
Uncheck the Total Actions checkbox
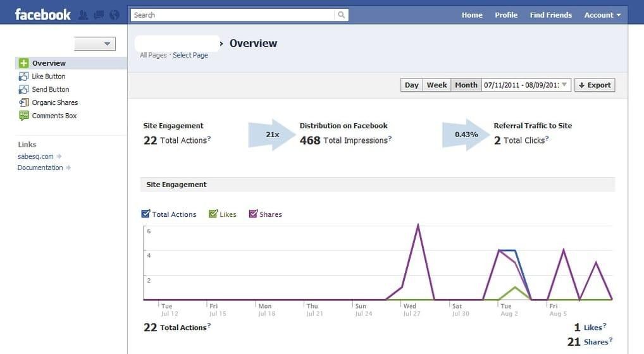tap(146, 214)
